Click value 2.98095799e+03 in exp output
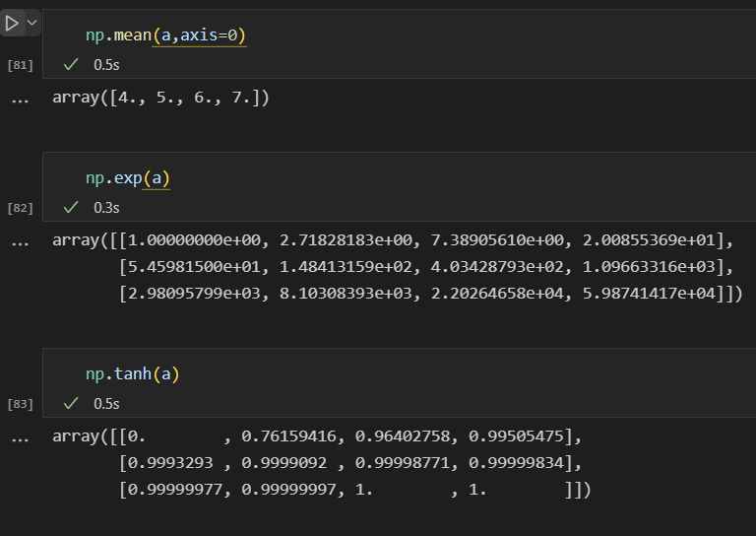Viewport: 756px width, 536px height. tap(194, 293)
